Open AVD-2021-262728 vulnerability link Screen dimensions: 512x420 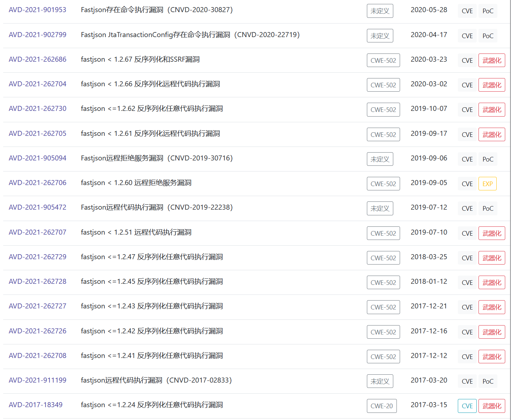click(37, 282)
